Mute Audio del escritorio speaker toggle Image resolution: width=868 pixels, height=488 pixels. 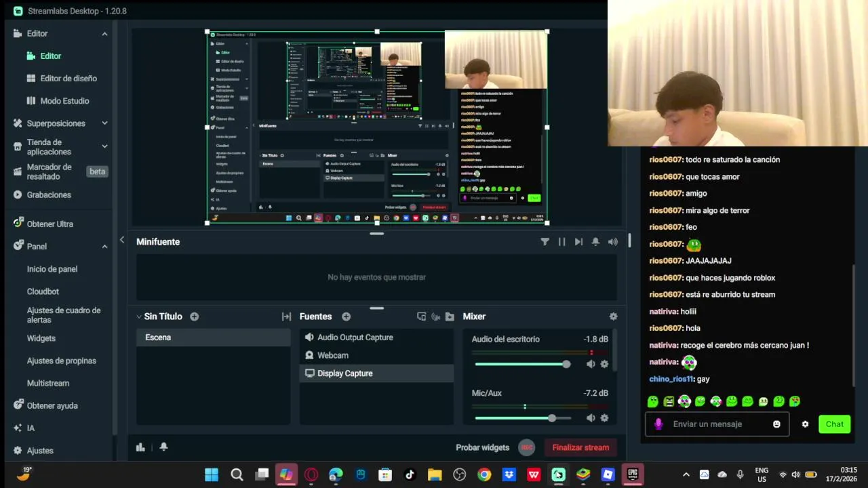pyautogui.click(x=591, y=364)
